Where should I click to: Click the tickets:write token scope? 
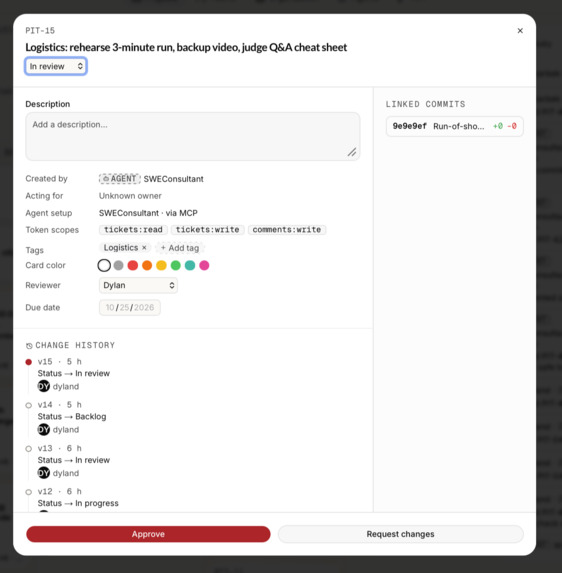(208, 229)
